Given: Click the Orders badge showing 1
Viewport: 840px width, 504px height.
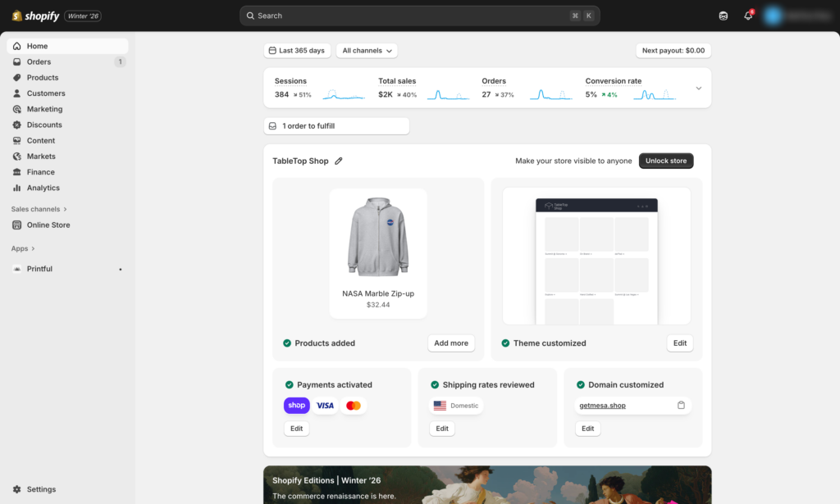Looking at the screenshot, I should click(120, 62).
